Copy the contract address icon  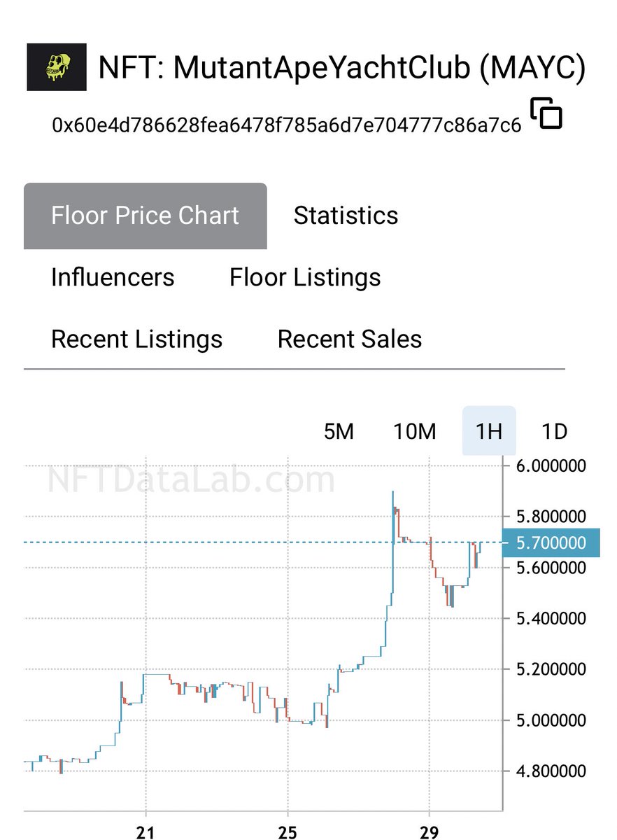click(x=546, y=114)
